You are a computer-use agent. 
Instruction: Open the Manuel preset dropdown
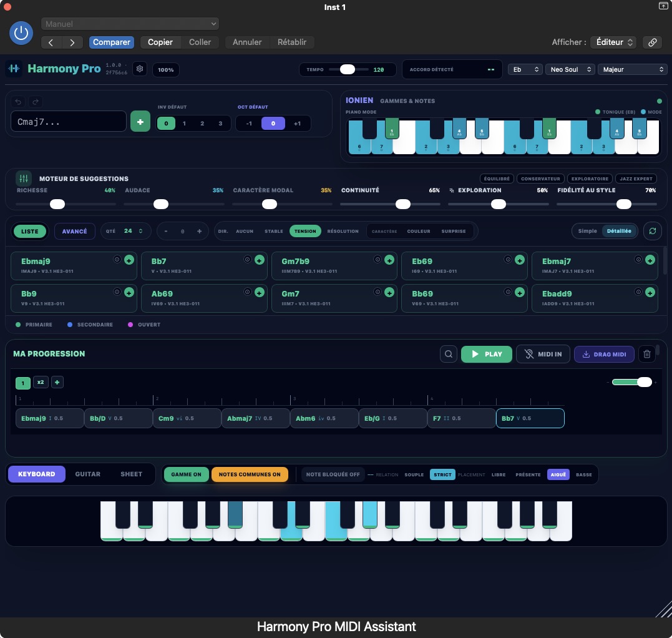pyautogui.click(x=130, y=24)
